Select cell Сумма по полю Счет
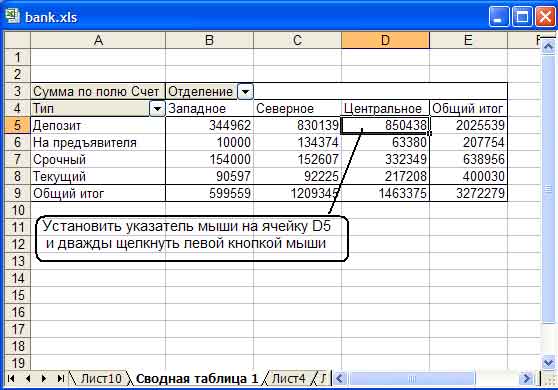 click(98, 91)
